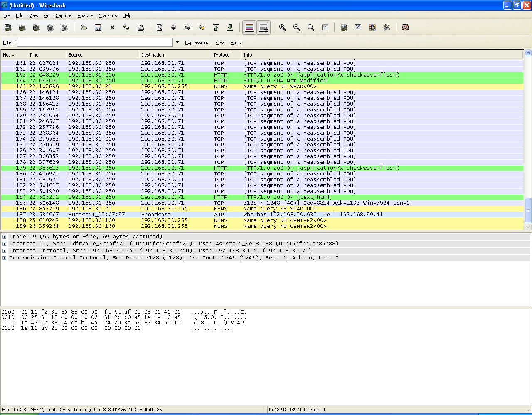
Task: Open the File menu
Action: pyautogui.click(x=7, y=15)
